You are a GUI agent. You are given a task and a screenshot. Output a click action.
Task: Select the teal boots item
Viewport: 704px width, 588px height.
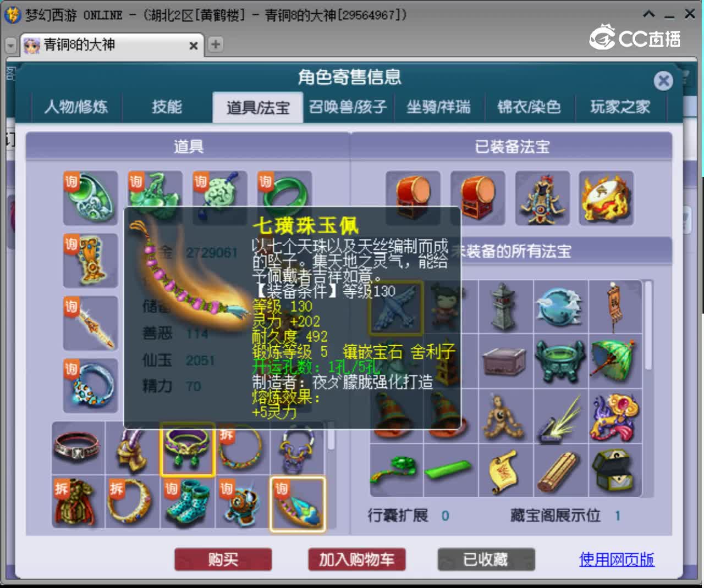click(x=188, y=503)
